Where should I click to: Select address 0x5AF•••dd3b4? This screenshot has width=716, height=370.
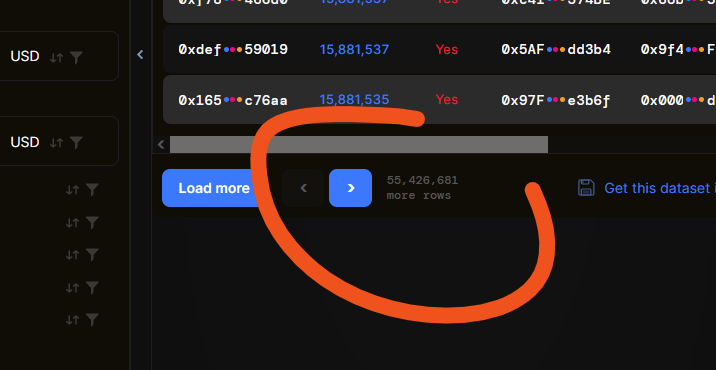tap(556, 49)
